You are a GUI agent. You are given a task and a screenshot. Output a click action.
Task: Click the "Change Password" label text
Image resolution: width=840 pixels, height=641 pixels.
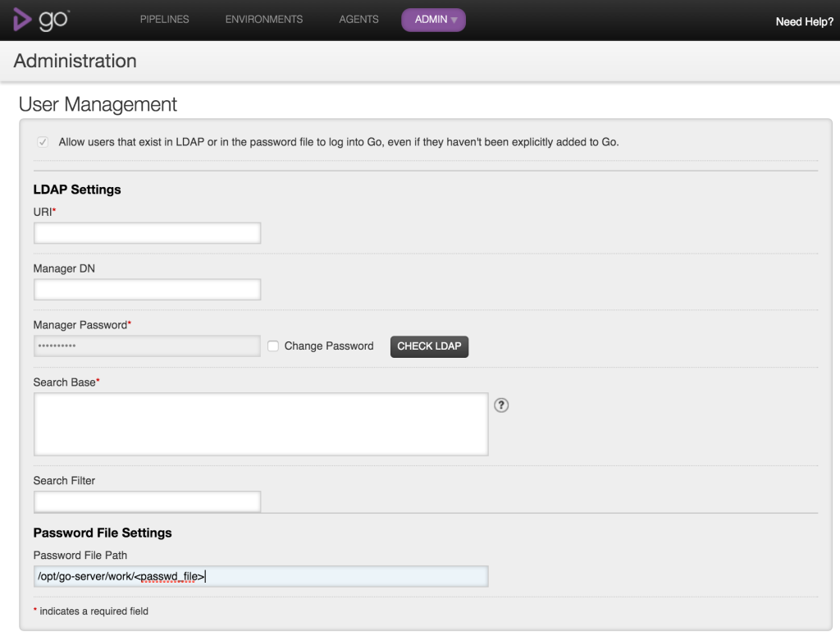[x=328, y=346]
